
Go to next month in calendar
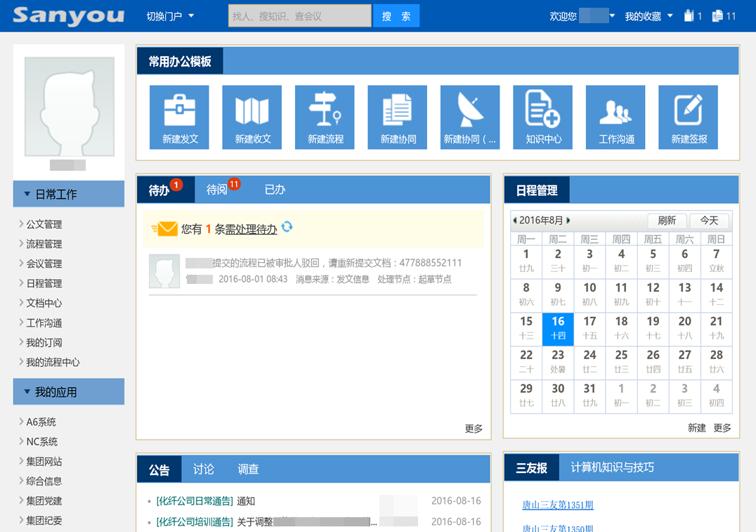tap(568, 221)
